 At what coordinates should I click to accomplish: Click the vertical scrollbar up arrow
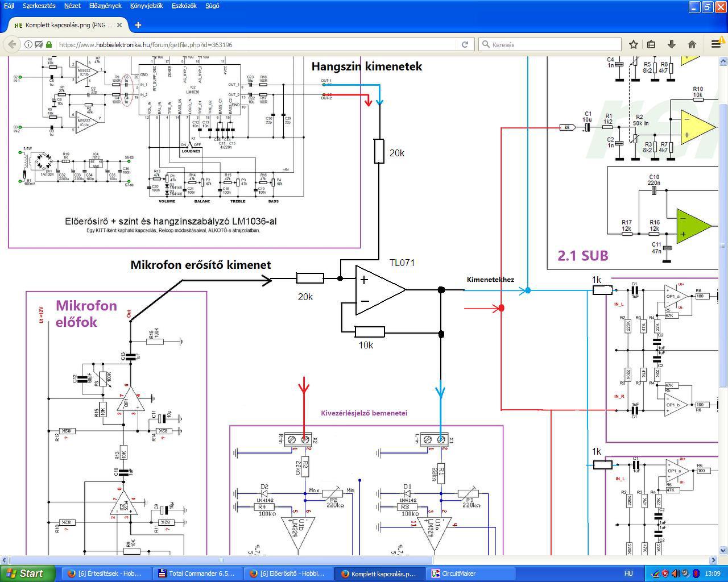pyautogui.click(x=723, y=61)
